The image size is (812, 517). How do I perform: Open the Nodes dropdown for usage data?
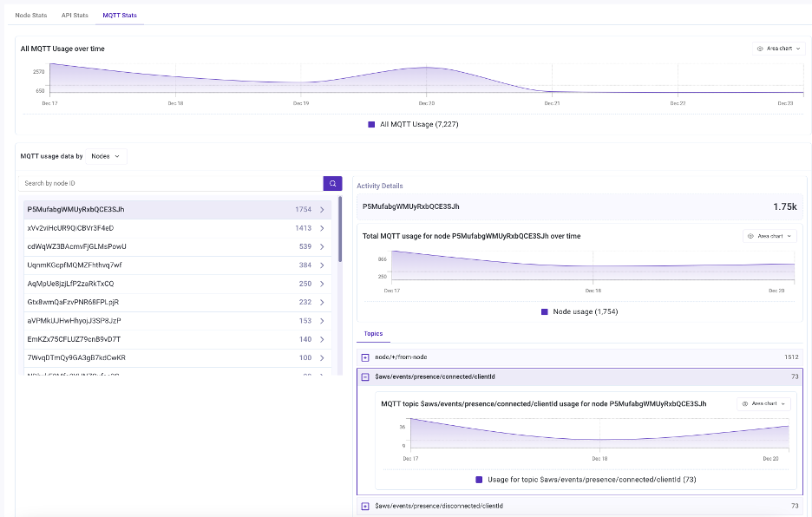(106, 156)
